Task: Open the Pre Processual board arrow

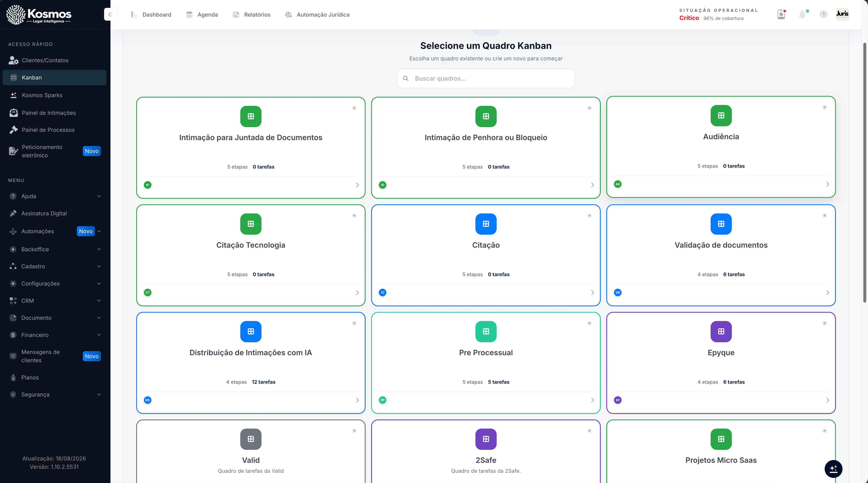Action: 592,400
